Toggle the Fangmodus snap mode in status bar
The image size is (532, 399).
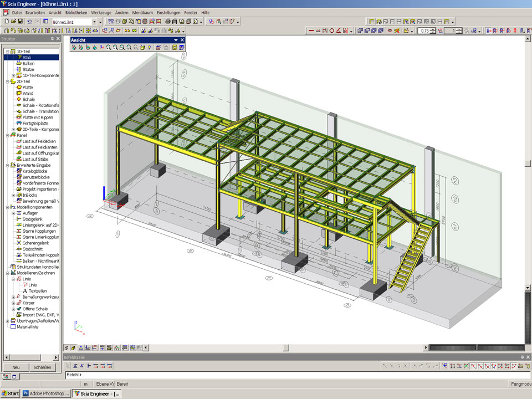pyautogui.click(x=519, y=384)
